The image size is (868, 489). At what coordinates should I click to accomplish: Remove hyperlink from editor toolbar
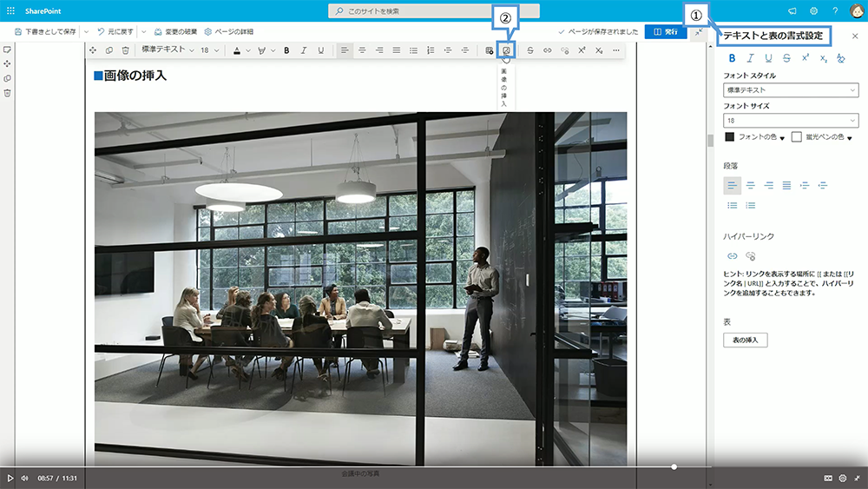click(565, 50)
